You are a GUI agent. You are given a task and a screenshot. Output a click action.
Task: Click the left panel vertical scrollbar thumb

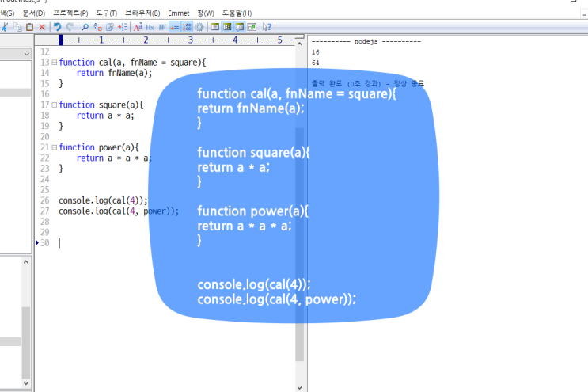pyautogui.click(x=26, y=342)
